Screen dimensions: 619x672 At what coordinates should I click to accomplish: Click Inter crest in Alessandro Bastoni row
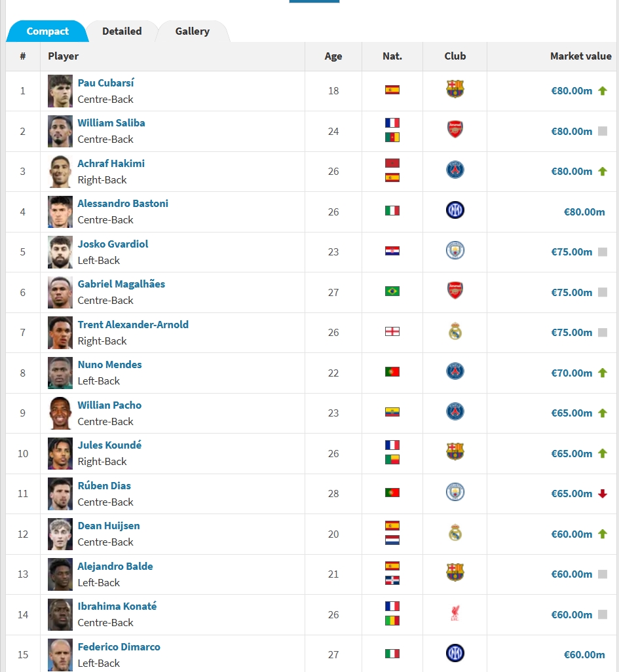pos(455,211)
